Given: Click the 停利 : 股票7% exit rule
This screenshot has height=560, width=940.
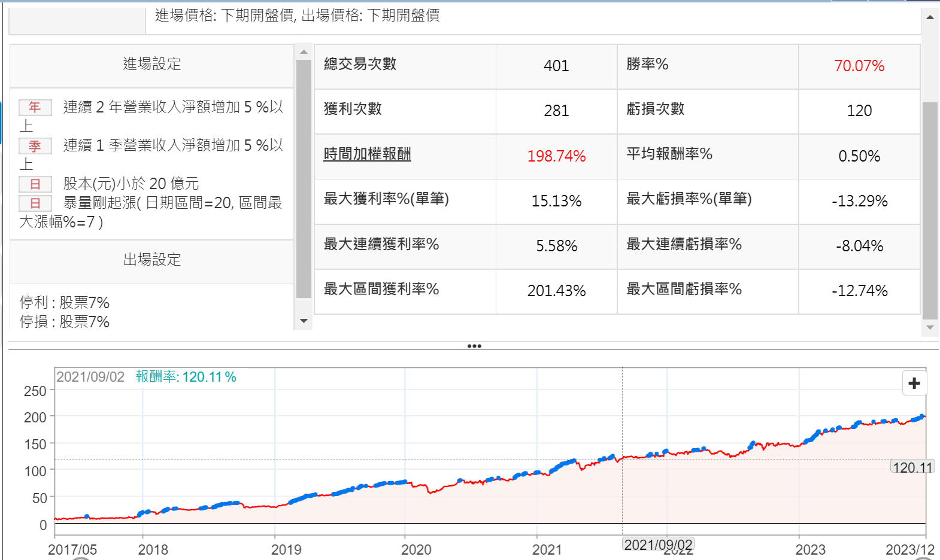Looking at the screenshot, I should pos(65,303).
